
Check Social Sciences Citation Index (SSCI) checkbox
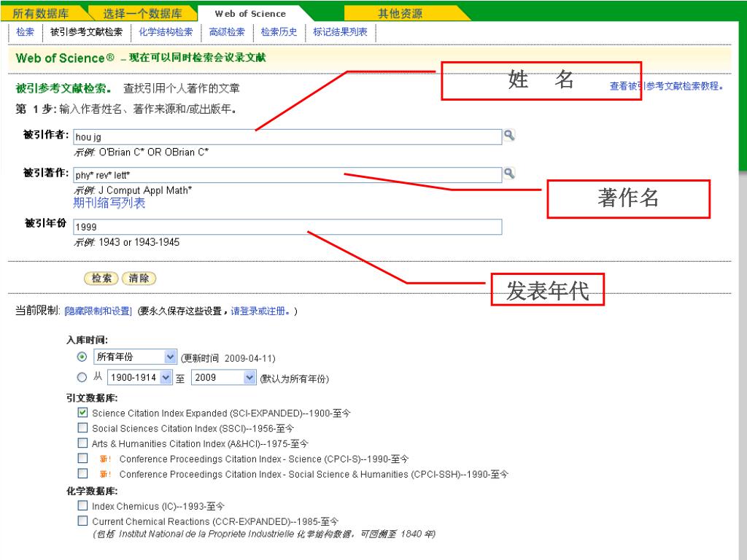coord(83,427)
